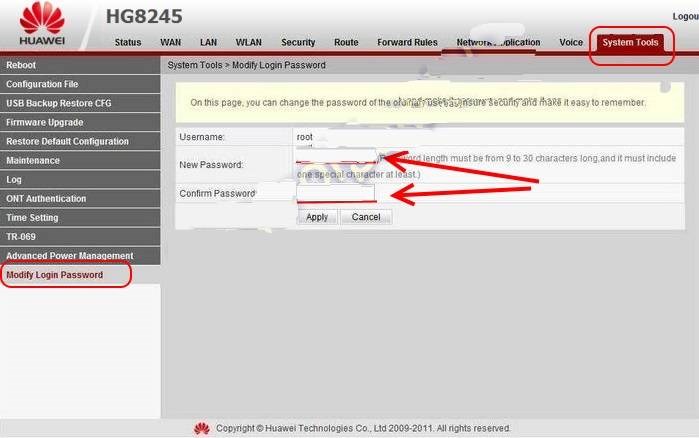
Task: Switch to the WLAN tab
Action: coord(248,42)
